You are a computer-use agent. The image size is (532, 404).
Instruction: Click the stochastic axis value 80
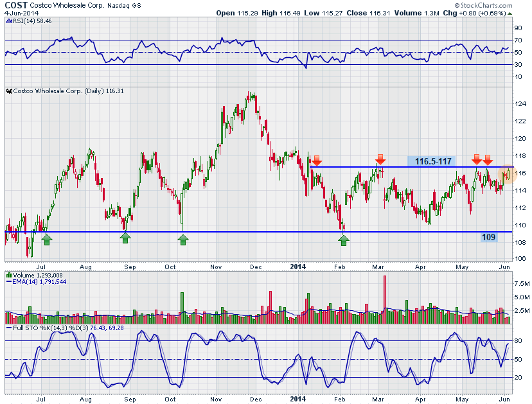pyautogui.click(x=518, y=341)
